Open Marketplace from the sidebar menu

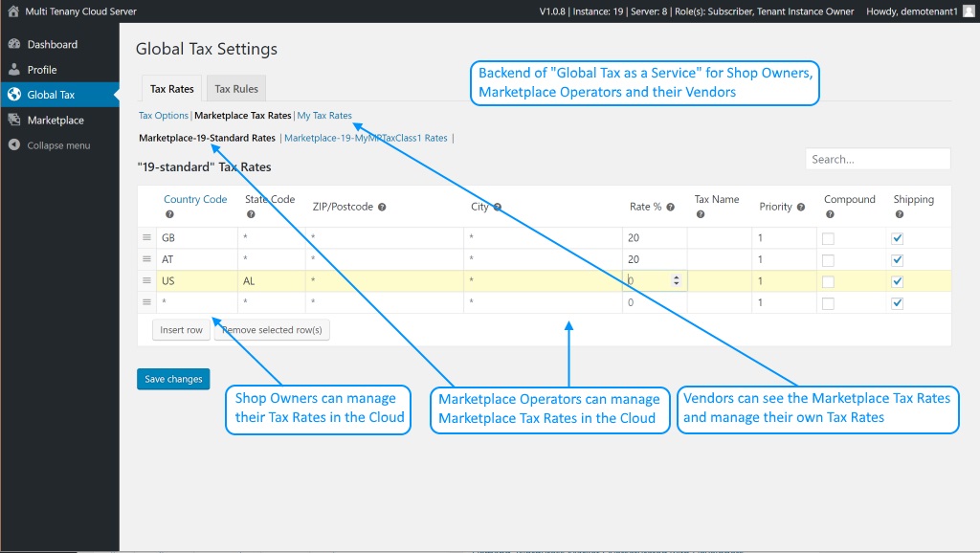coord(56,120)
